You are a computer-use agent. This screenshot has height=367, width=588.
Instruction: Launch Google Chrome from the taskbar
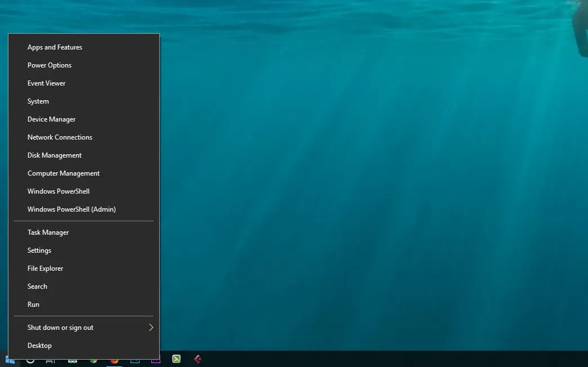[x=93, y=359]
